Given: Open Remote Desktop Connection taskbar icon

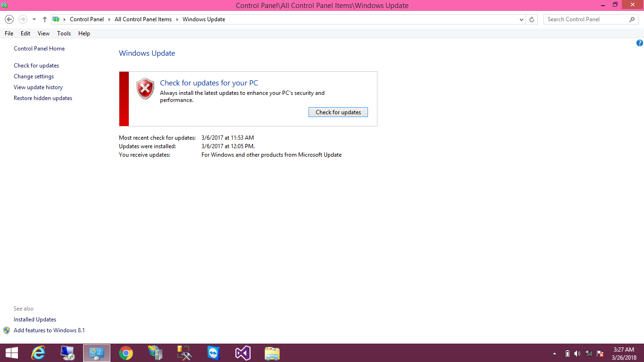Looking at the screenshot, I should click(x=67, y=353).
